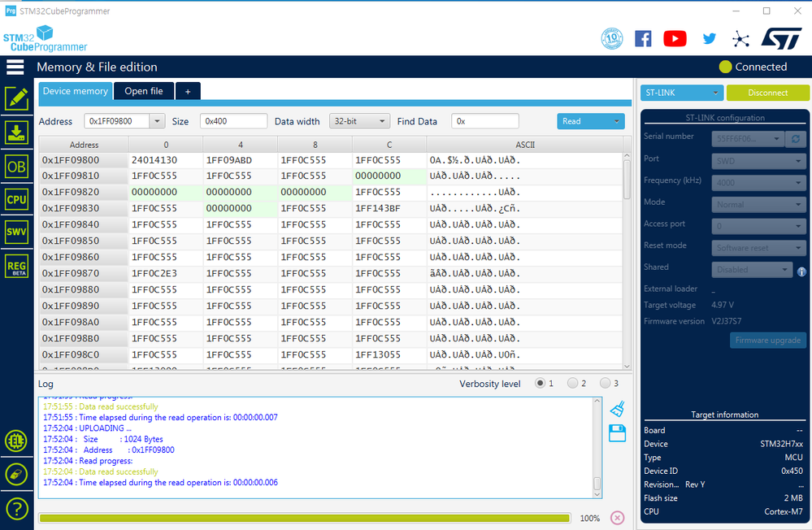Open the Shared Disabled dropdown
Viewport: 812px width, 530px height.
click(752, 269)
